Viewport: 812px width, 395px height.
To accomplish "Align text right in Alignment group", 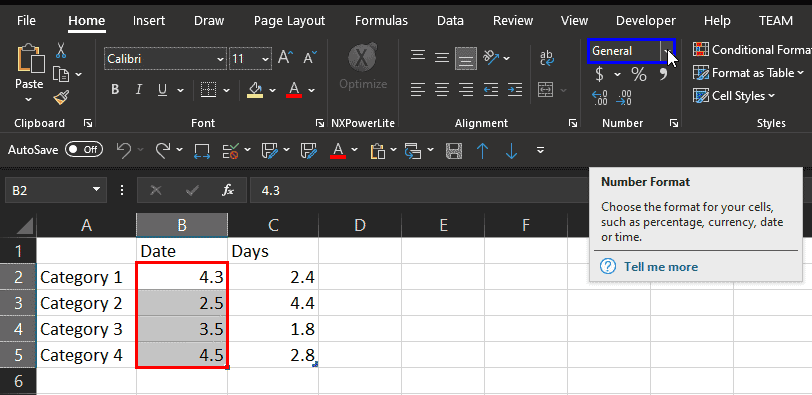I will 466,90.
